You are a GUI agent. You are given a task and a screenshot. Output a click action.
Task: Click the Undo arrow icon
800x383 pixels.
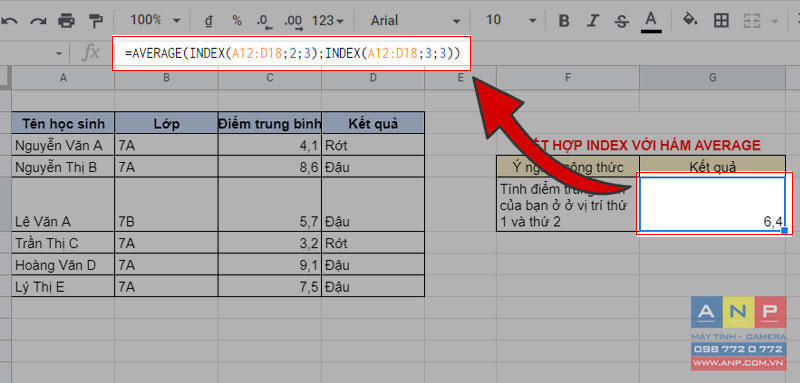tap(9, 21)
